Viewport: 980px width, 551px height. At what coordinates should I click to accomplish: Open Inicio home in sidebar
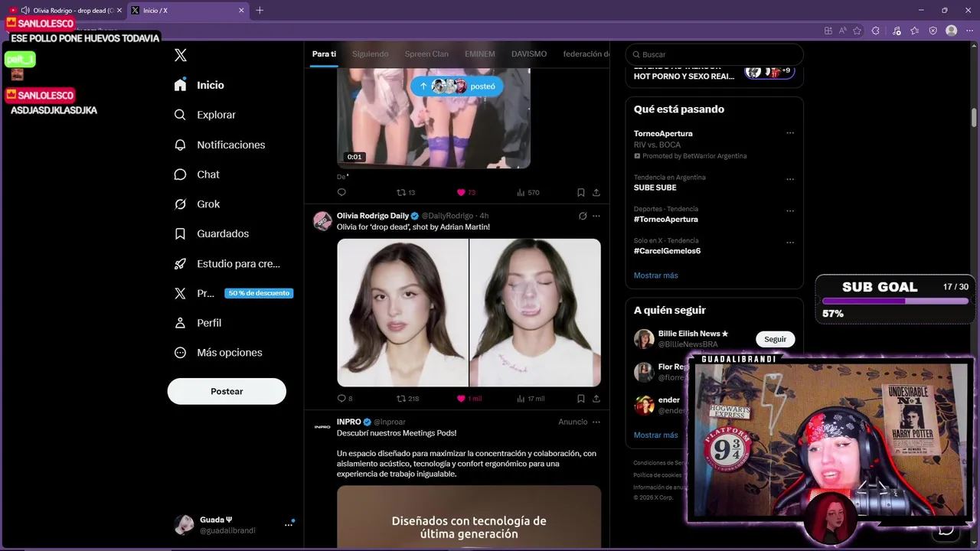click(199, 85)
